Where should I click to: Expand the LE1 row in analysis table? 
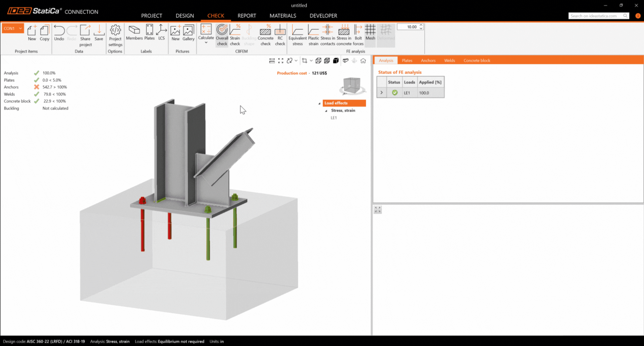pos(381,93)
